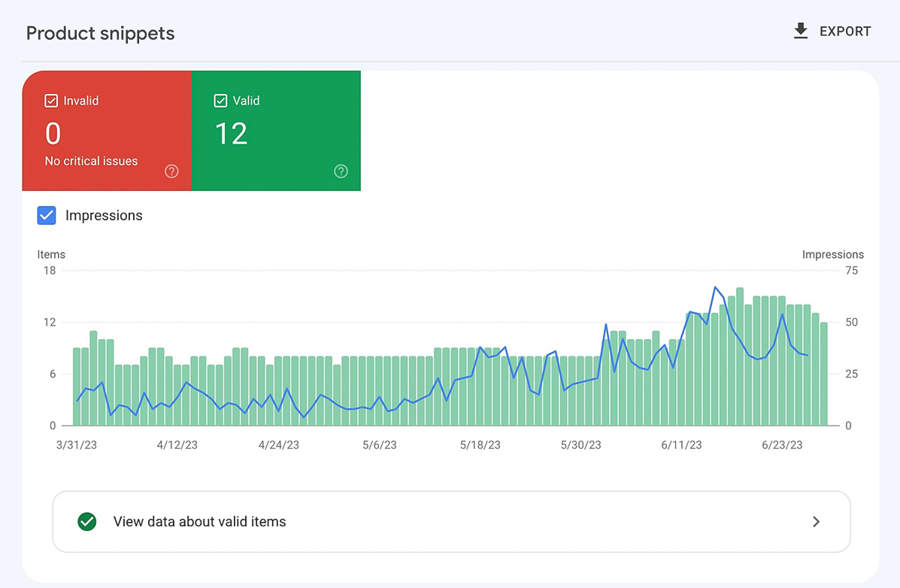900x588 pixels.
Task: Select the question mark icon in the green card
Action: coord(341,171)
